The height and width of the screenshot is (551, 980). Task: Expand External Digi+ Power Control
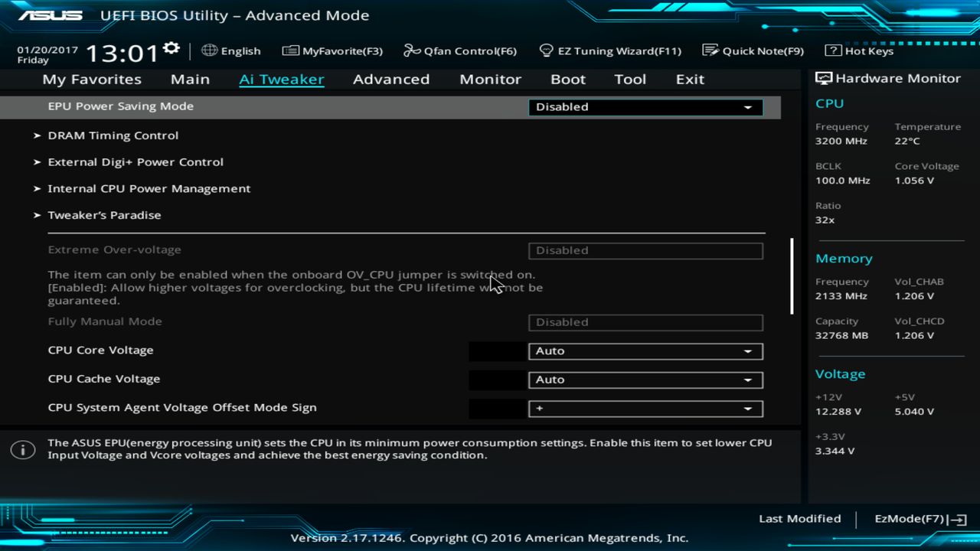136,161
